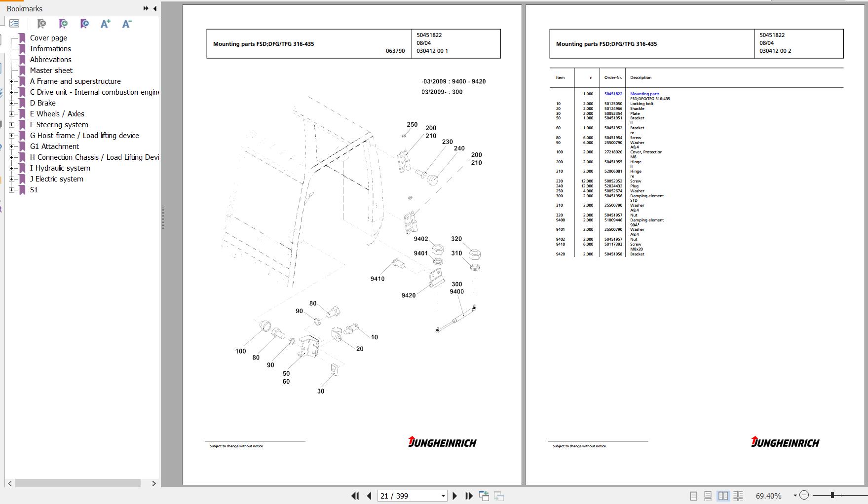
Task: Collapse the Bookmarks panel with the left arrow
Action: (154, 8)
